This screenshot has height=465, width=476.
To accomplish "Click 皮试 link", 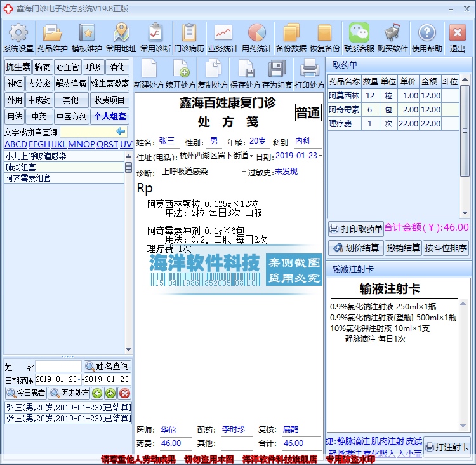I will click(x=414, y=441).
